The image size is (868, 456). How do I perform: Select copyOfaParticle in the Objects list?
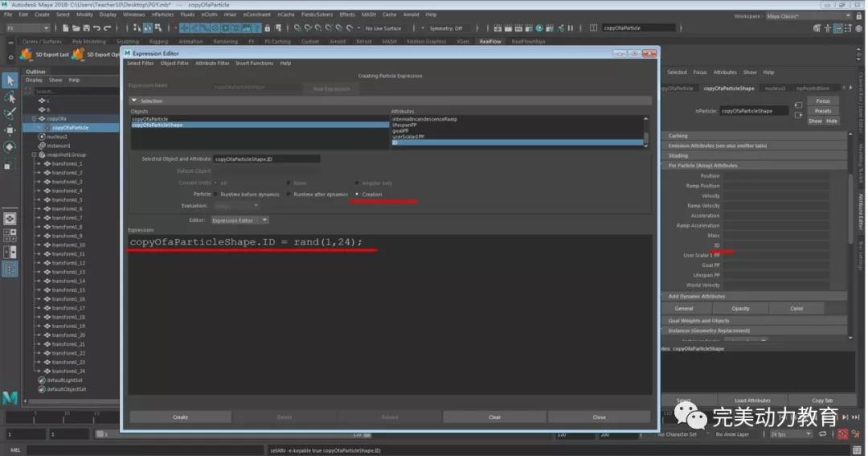149,119
